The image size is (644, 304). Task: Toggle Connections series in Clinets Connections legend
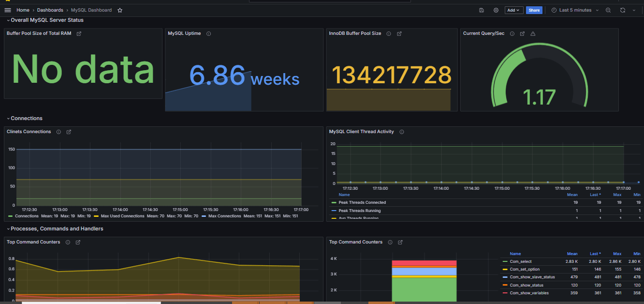point(26,216)
